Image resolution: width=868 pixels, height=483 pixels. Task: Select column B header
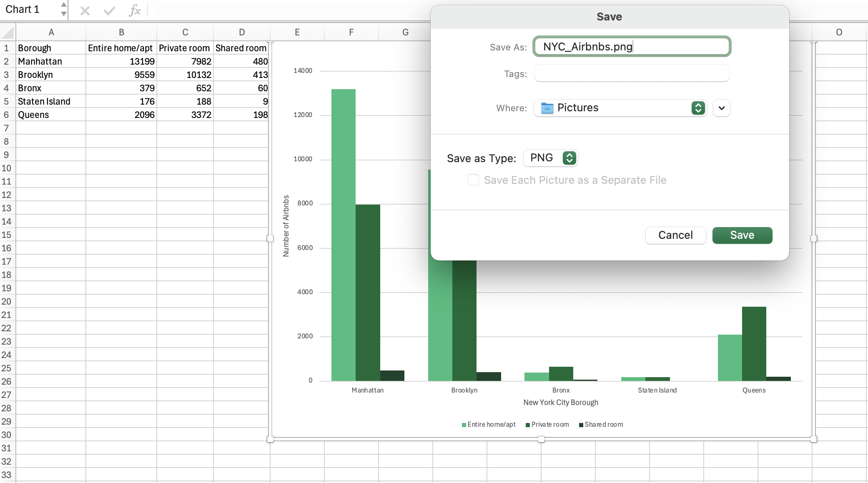pyautogui.click(x=121, y=32)
